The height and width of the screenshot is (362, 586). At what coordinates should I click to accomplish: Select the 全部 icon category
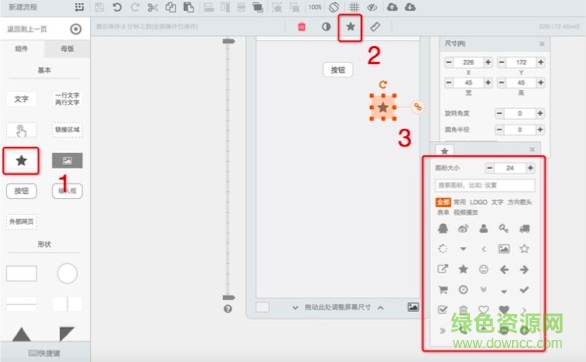pyautogui.click(x=443, y=202)
